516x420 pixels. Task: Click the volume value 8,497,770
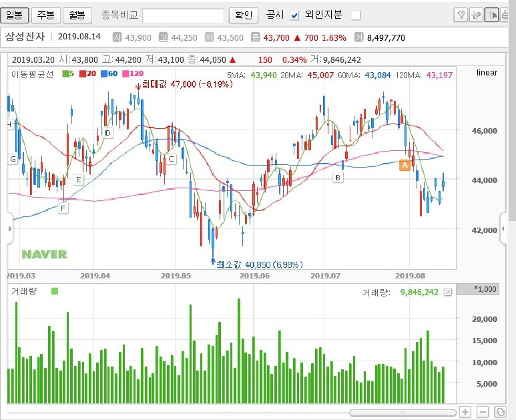tap(386, 38)
